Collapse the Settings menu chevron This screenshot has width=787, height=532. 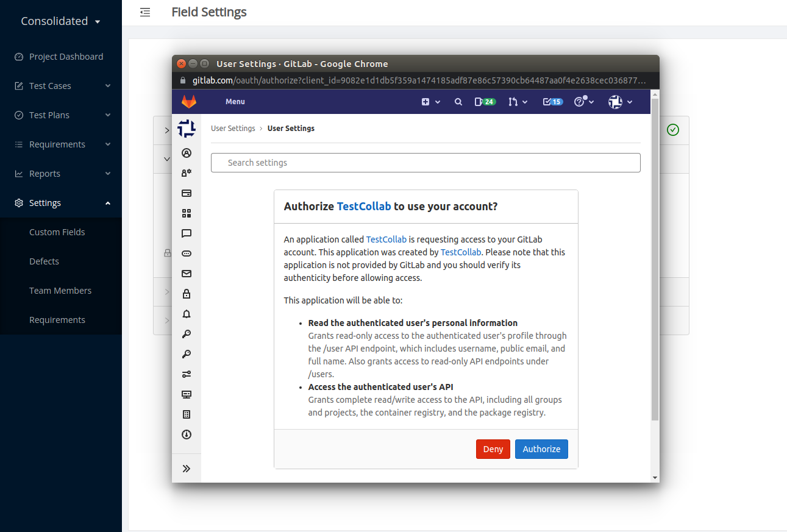click(x=108, y=203)
